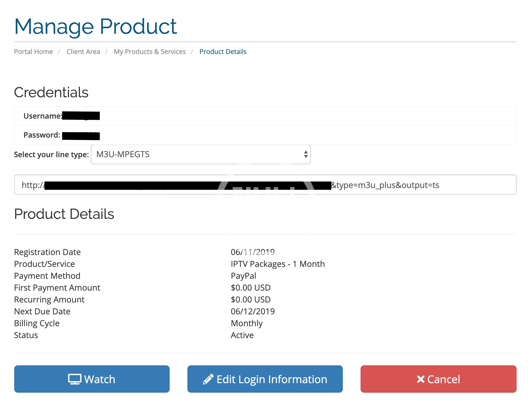532x414 pixels.
Task: Click the IPTV Packages - 1 Month text
Action: [278, 264]
